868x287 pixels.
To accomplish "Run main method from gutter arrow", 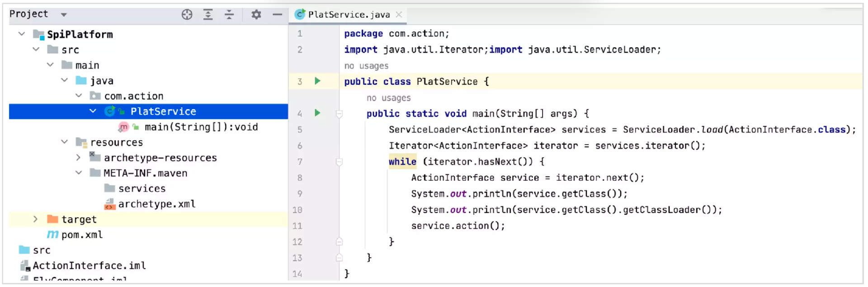I will pyautogui.click(x=317, y=113).
